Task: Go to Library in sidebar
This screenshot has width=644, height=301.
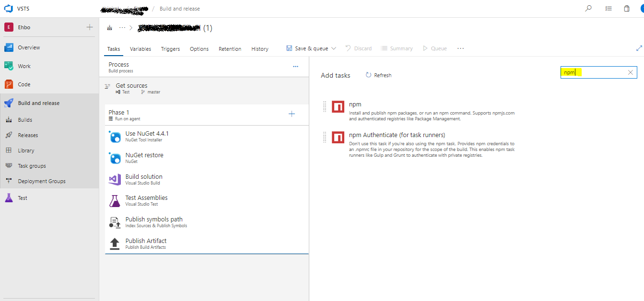Action: (x=26, y=150)
